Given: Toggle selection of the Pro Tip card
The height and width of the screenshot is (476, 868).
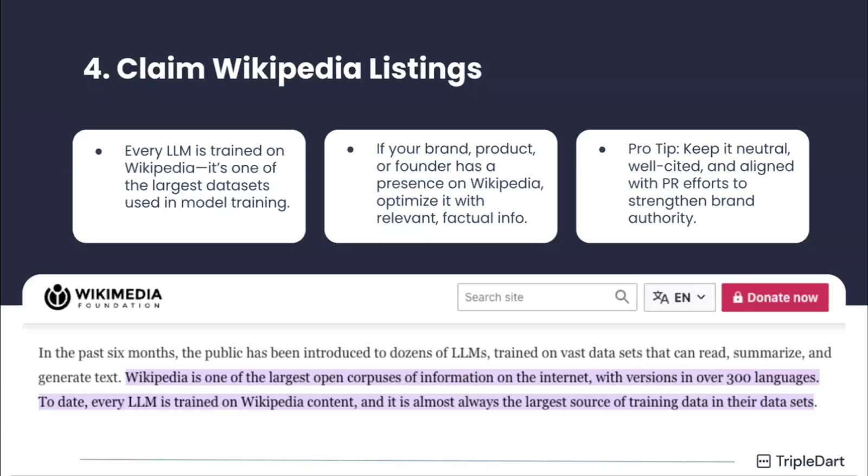Looking at the screenshot, I should click(x=692, y=186).
